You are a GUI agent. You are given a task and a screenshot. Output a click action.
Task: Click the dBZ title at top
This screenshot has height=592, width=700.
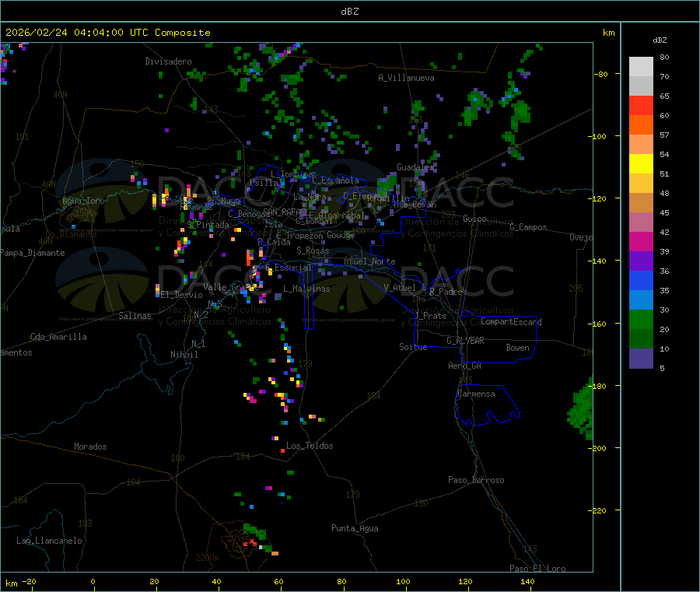click(349, 12)
